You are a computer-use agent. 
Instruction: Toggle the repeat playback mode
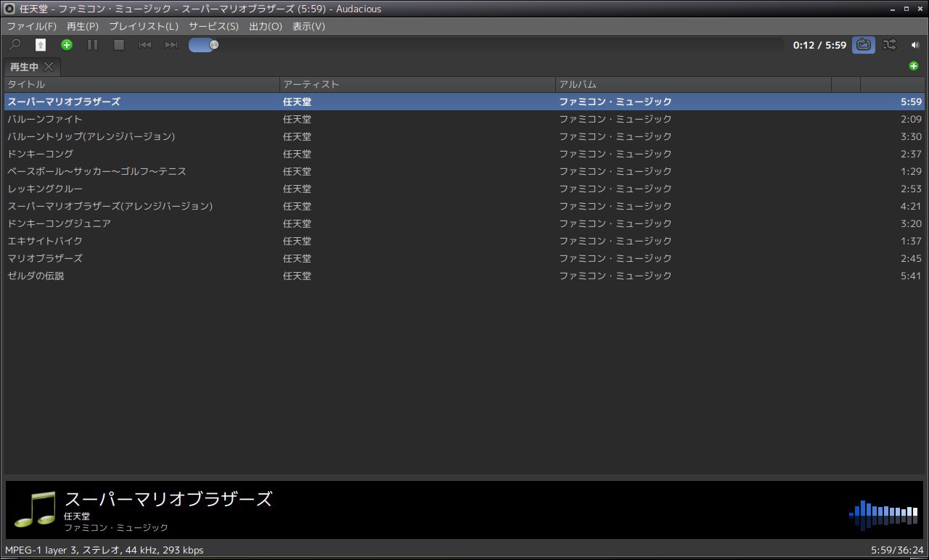point(864,45)
